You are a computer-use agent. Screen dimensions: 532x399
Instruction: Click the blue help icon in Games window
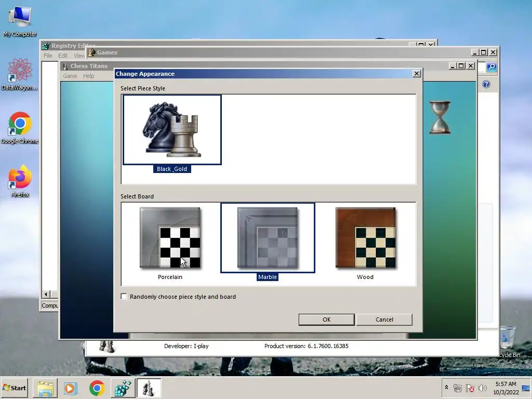[486, 84]
